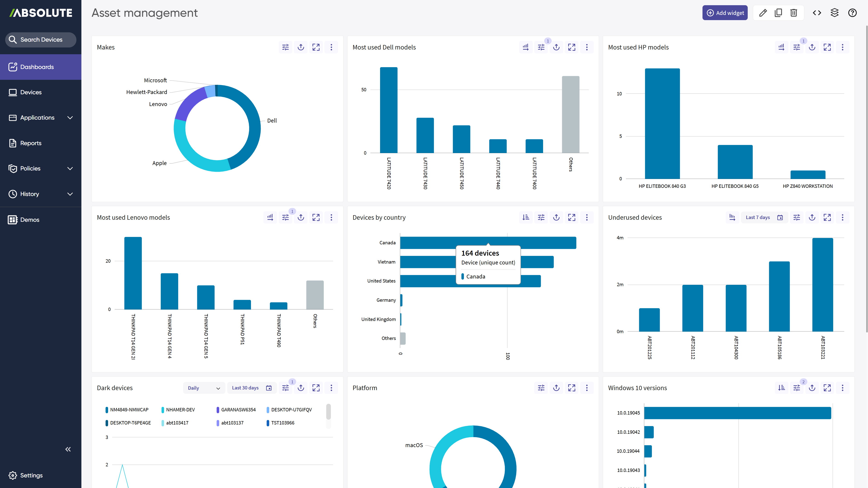Delete the dashboard using the trash icon
The image size is (868, 488).
(794, 13)
